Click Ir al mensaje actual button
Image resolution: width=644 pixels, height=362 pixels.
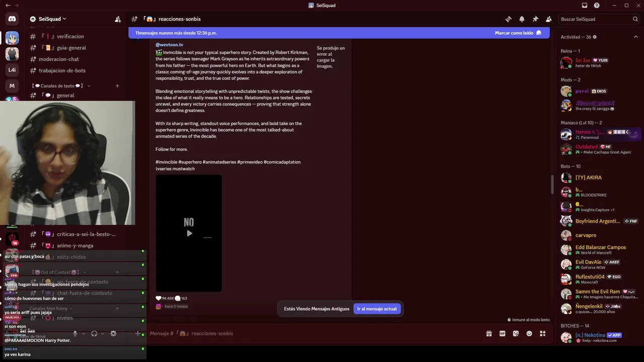pos(377,309)
